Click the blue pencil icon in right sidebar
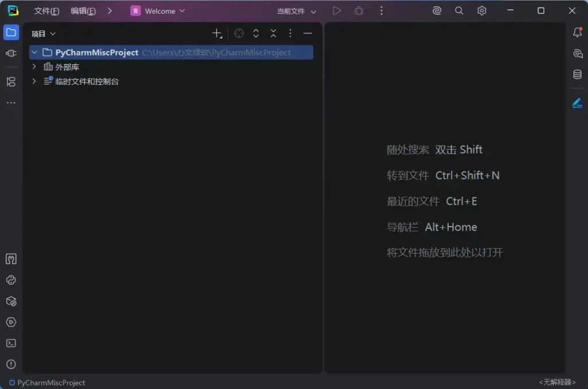Image resolution: width=588 pixels, height=389 pixels. (x=578, y=103)
